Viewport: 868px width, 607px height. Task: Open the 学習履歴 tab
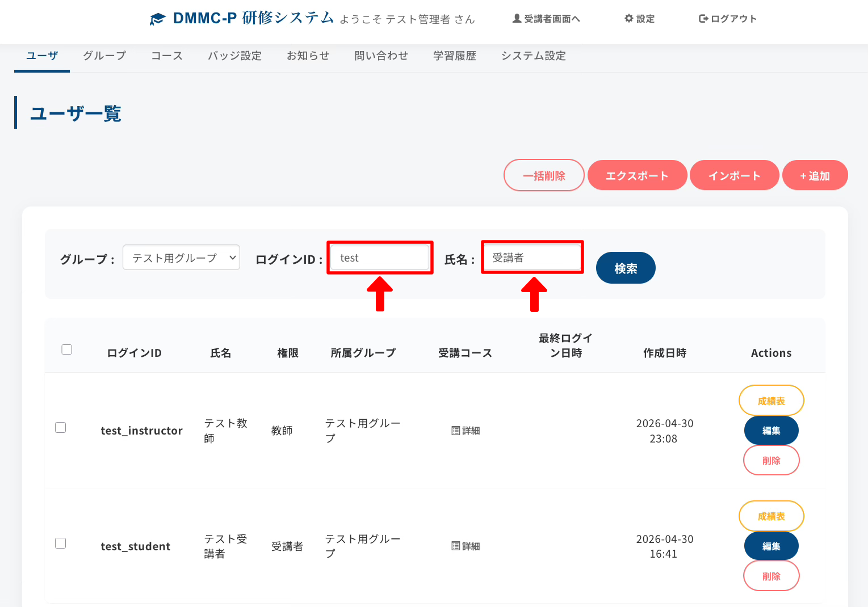click(x=454, y=56)
